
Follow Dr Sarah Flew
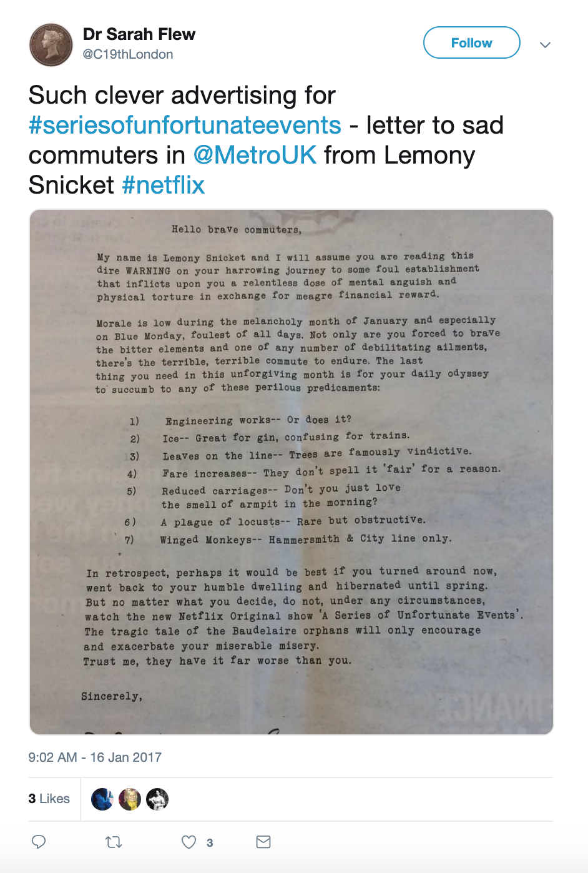pyautogui.click(x=472, y=42)
